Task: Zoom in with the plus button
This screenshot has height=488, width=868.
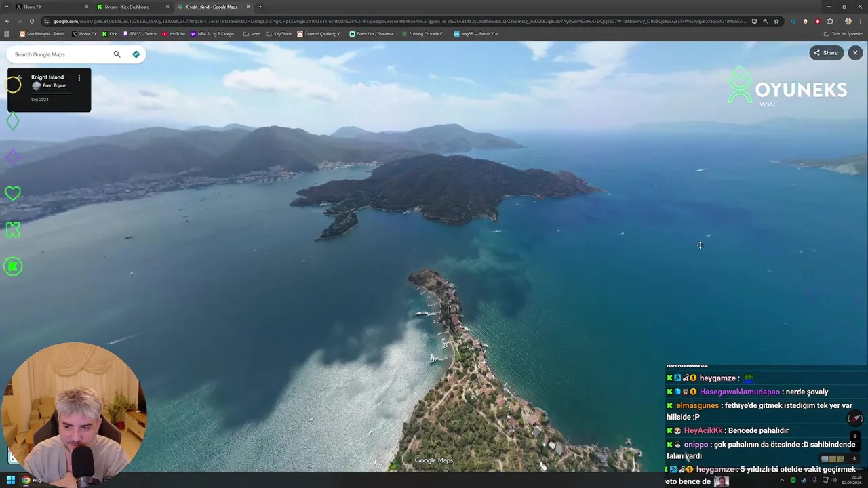Action: [x=855, y=437]
